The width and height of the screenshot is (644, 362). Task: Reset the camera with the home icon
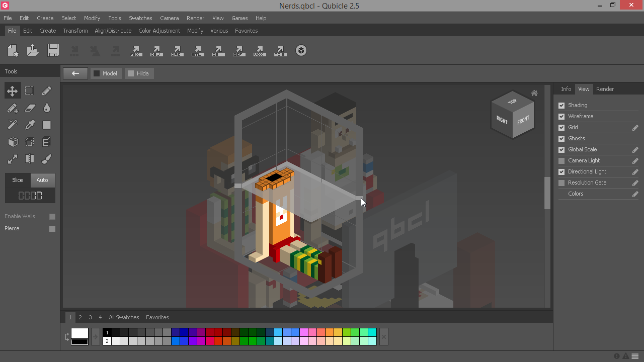(x=534, y=93)
